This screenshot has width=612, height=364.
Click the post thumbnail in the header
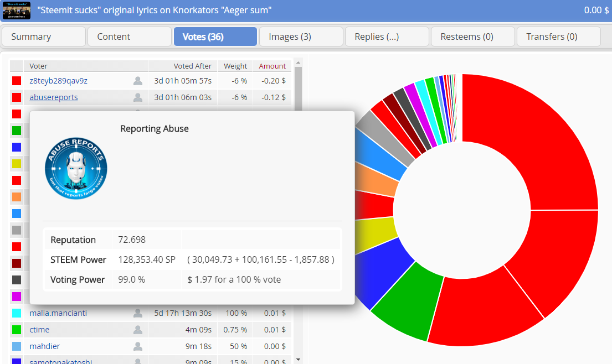point(17,11)
